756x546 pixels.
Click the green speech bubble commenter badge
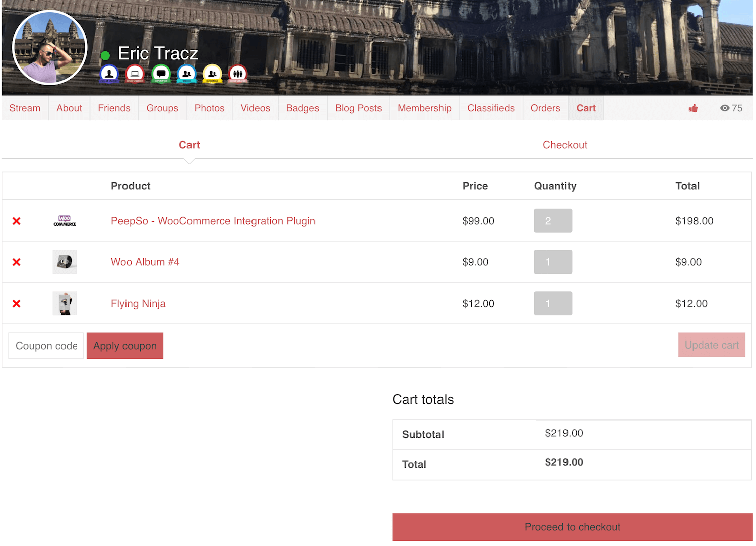[x=161, y=74]
